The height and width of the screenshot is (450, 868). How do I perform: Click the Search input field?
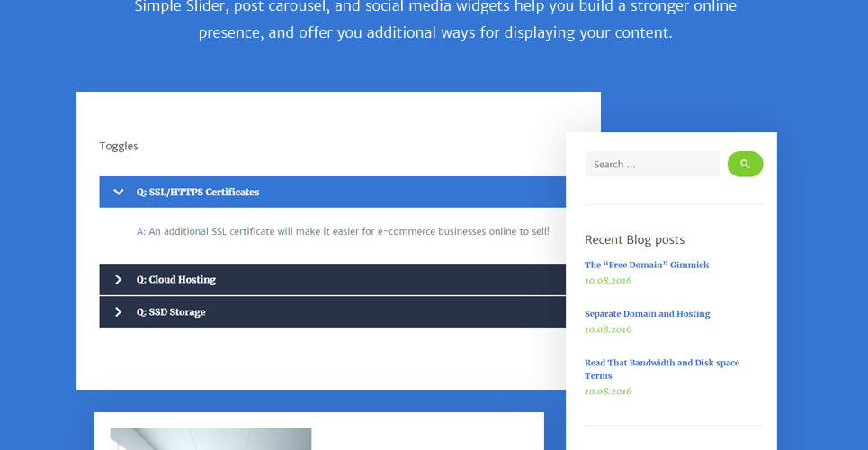[x=652, y=164]
